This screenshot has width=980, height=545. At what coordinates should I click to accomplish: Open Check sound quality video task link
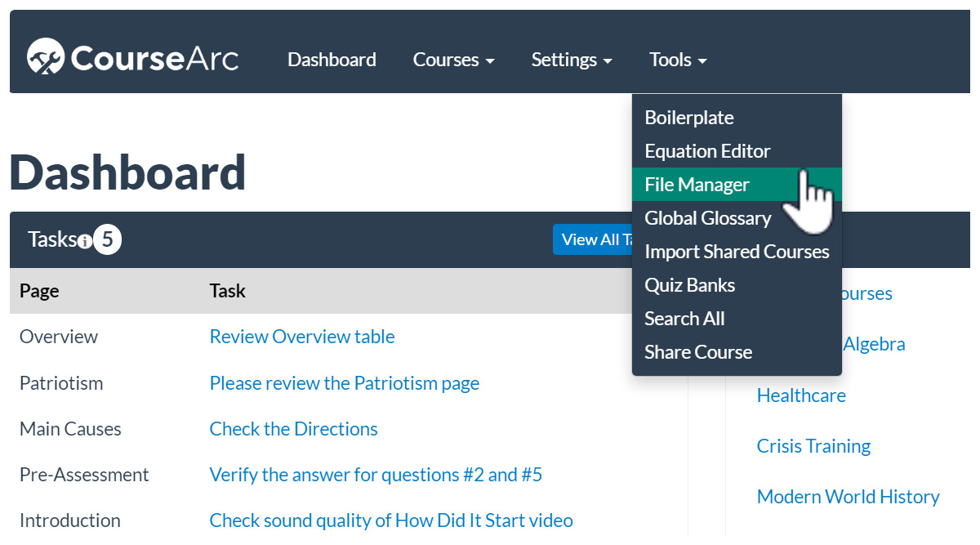coord(391,520)
